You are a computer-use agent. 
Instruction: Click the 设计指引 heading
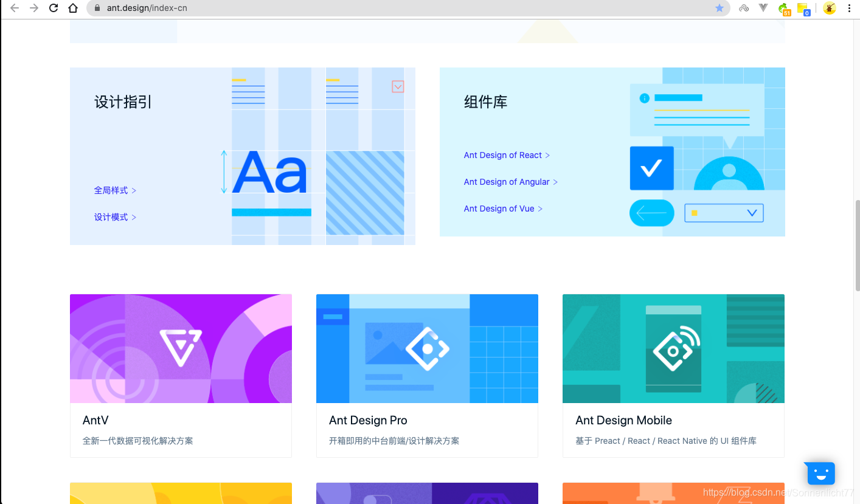pos(123,102)
